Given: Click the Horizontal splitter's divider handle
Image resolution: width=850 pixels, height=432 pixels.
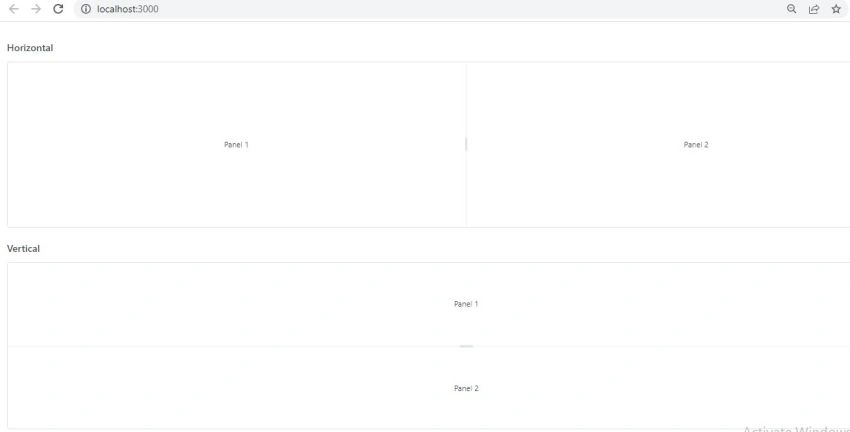Looking at the screenshot, I should [x=466, y=144].
